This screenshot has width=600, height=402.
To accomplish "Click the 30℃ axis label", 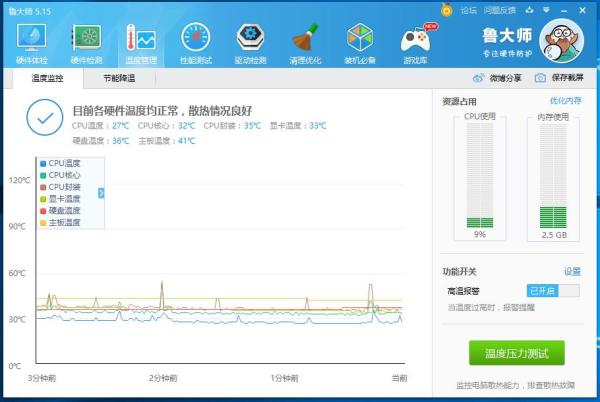I will 17,319.
